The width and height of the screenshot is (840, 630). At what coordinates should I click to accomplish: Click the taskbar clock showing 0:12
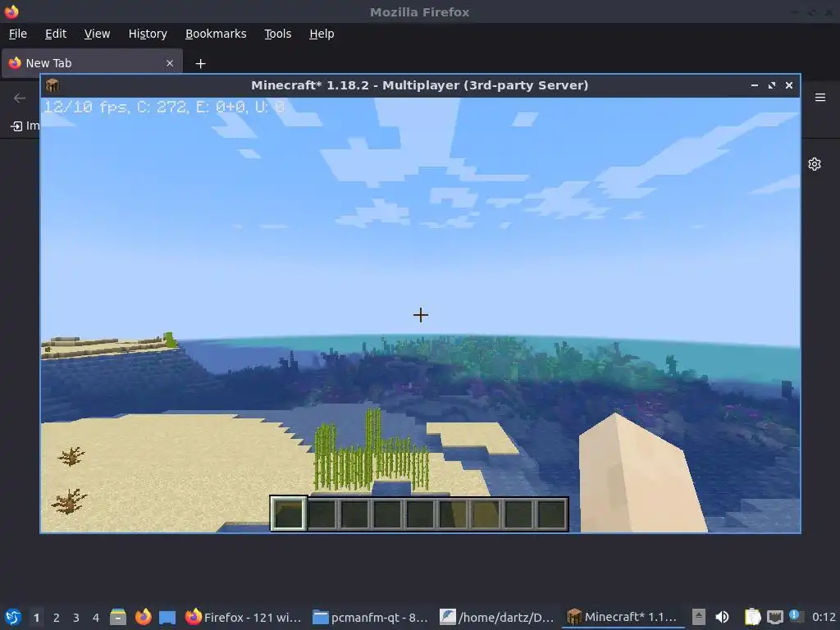824,617
